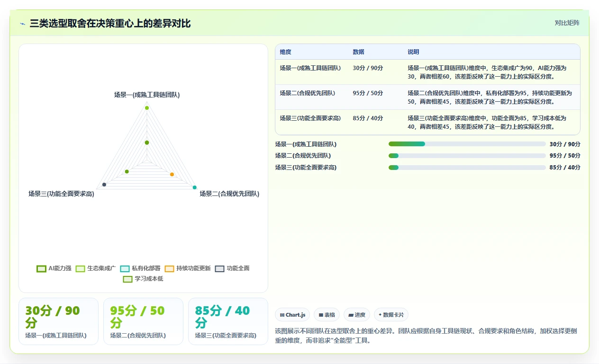Click the 场景三 description text in table
Viewport: 599px width, 364px height.
pyautogui.click(x=487, y=123)
